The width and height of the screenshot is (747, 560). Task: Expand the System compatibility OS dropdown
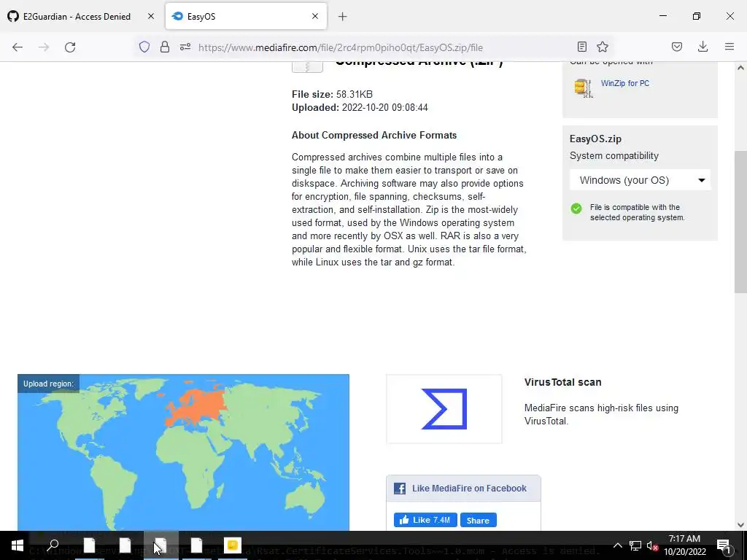pos(640,181)
